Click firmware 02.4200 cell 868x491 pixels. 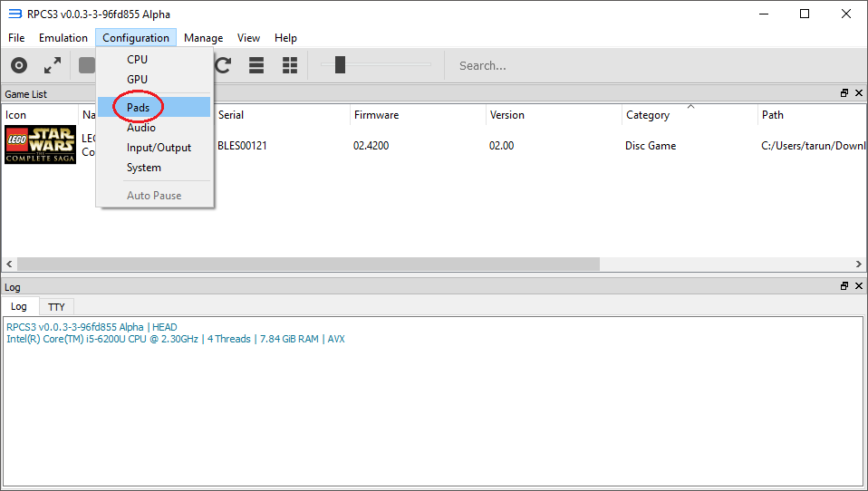pos(371,146)
